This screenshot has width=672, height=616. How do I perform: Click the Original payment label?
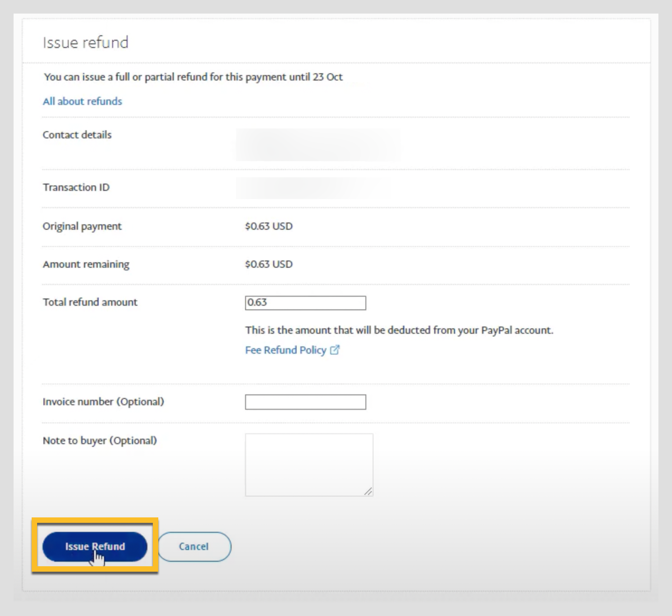click(82, 226)
